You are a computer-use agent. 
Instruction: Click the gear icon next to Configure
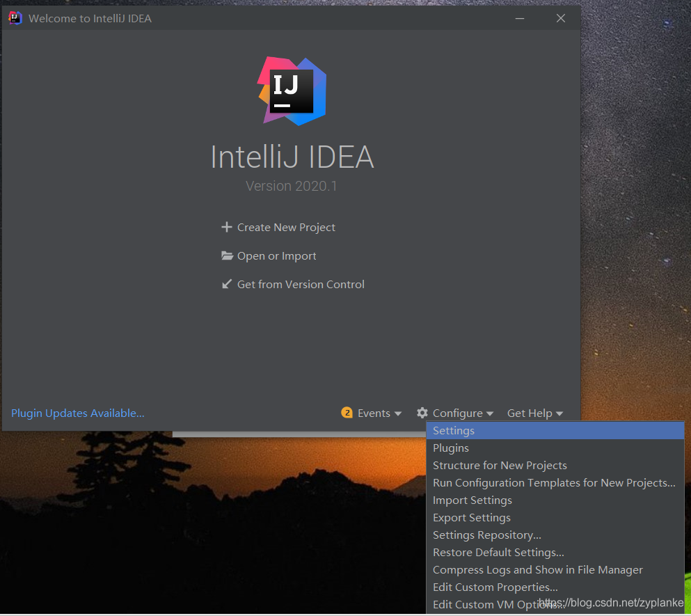pyautogui.click(x=422, y=412)
